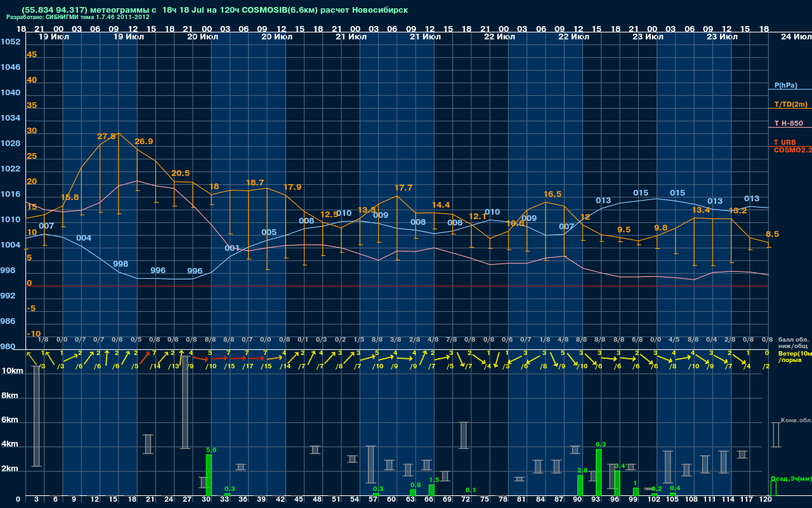Click the precipitation amount 3.4
This screenshot has width=812, height=508.
(x=620, y=466)
